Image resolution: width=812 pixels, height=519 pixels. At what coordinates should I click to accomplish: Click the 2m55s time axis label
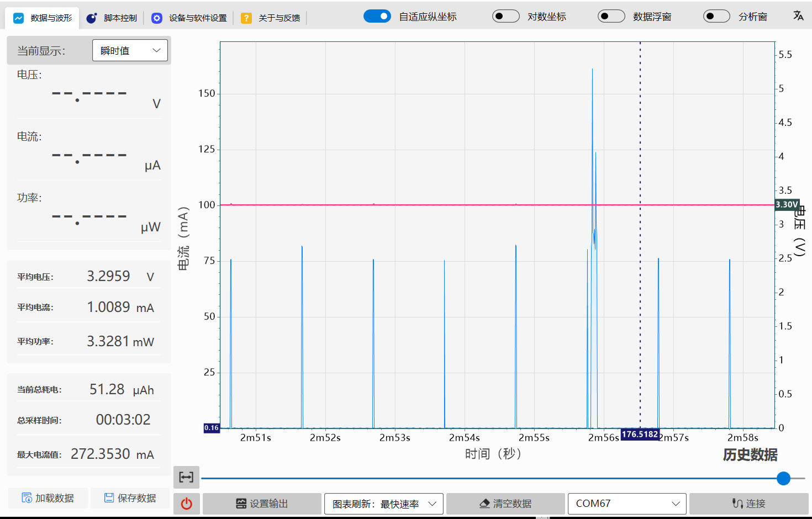(x=534, y=437)
